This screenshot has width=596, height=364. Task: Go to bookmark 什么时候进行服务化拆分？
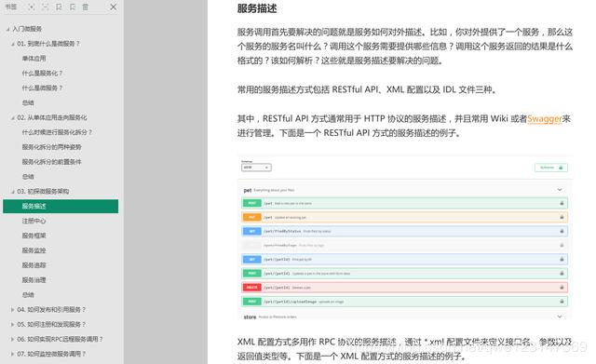click(x=57, y=132)
